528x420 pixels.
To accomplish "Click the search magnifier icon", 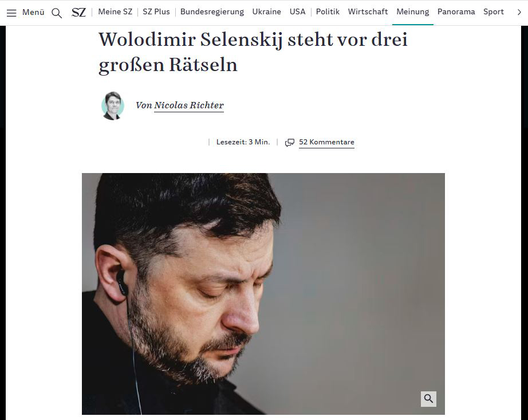I will [x=57, y=13].
